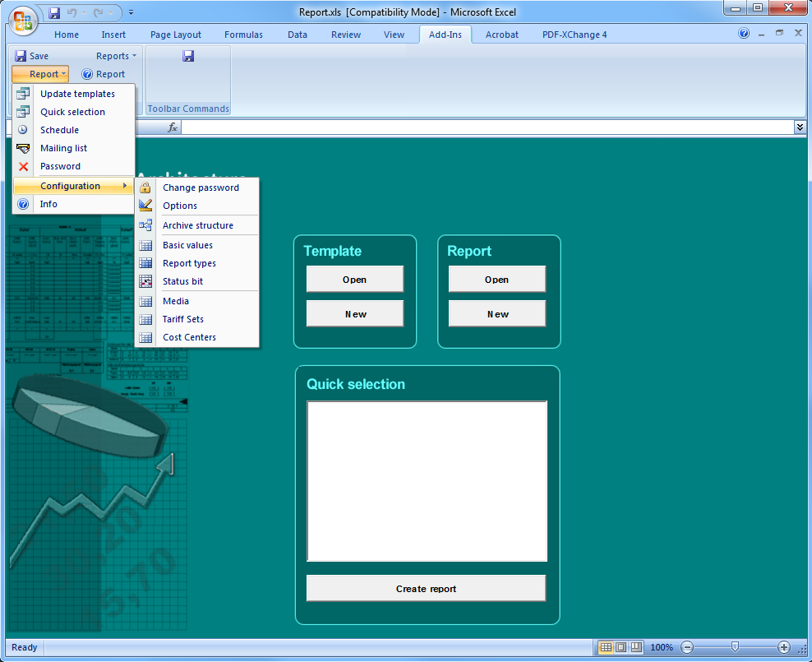The image size is (812, 662).
Task: Switch to Page Break Preview view
Action: point(636,647)
